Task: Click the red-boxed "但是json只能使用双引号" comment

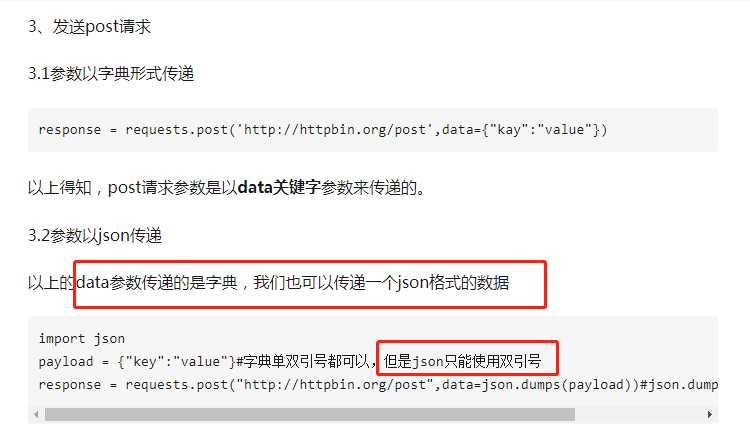Action: 463,362
